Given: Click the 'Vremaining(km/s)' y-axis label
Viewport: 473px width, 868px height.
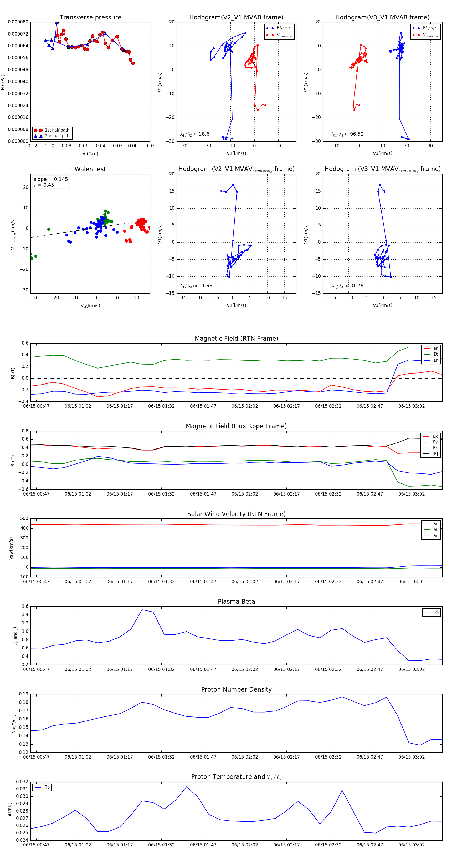Looking at the screenshot, I should [x=13, y=234].
